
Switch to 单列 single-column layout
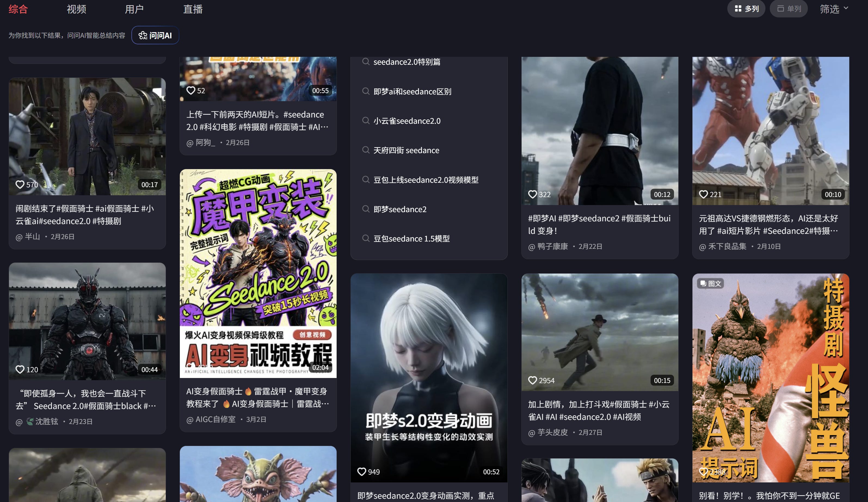(x=789, y=9)
